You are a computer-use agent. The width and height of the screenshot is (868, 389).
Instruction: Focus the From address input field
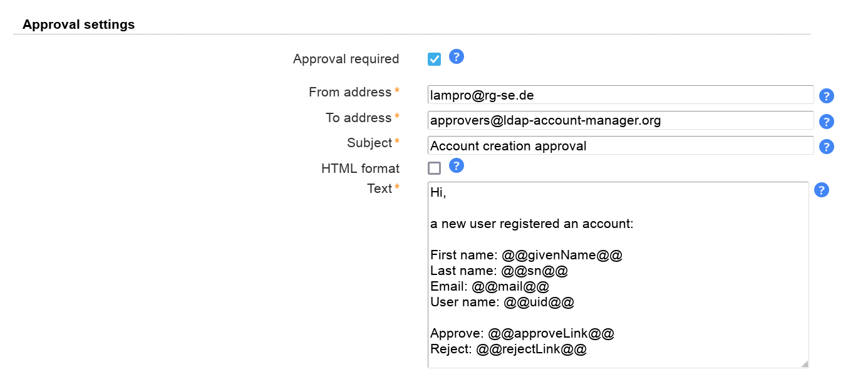[x=620, y=95]
